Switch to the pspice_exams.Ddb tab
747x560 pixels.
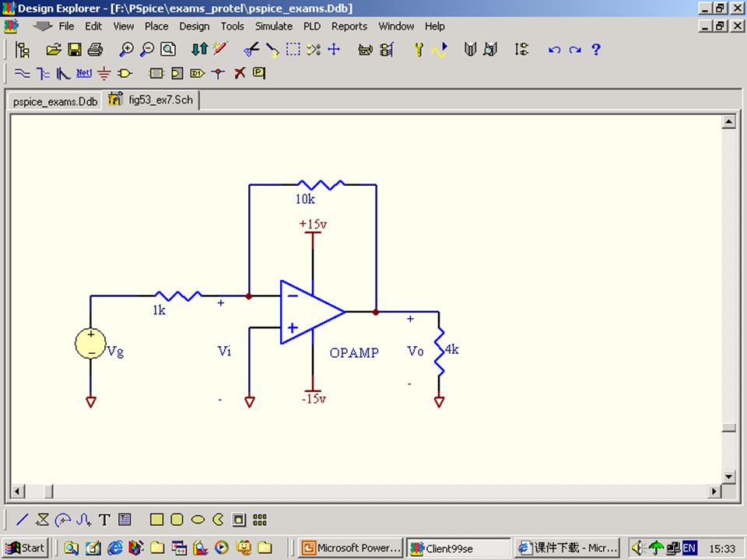[x=54, y=101]
